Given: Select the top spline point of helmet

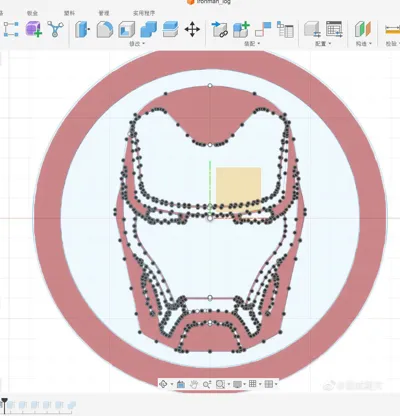Looking at the screenshot, I should (210, 86).
